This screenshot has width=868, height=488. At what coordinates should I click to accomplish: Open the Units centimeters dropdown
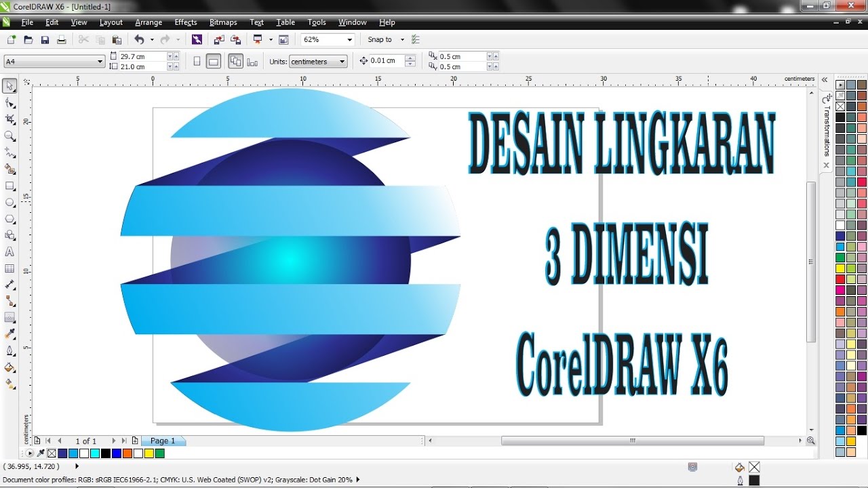(342, 62)
